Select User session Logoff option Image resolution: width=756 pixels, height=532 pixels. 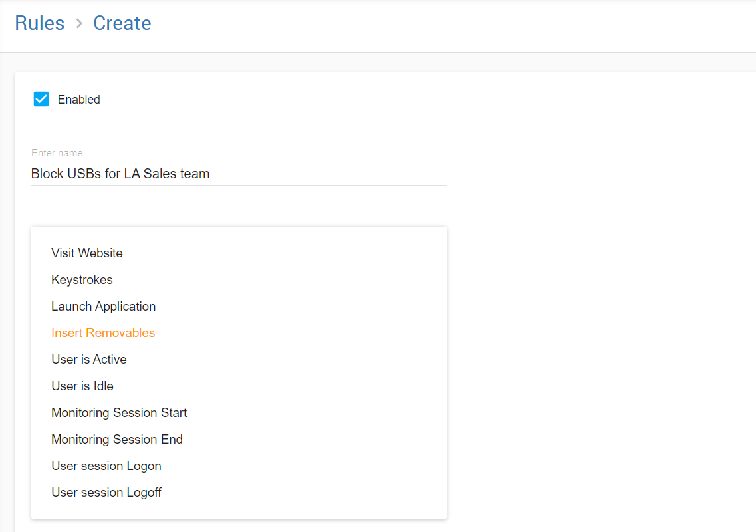pyautogui.click(x=106, y=493)
